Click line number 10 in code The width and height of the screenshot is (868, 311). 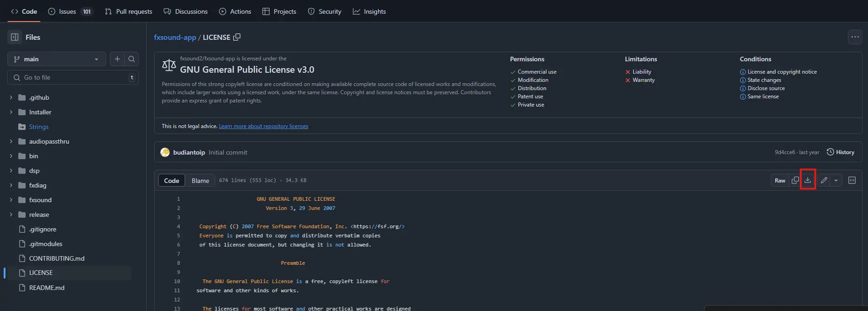pyautogui.click(x=177, y=281)
